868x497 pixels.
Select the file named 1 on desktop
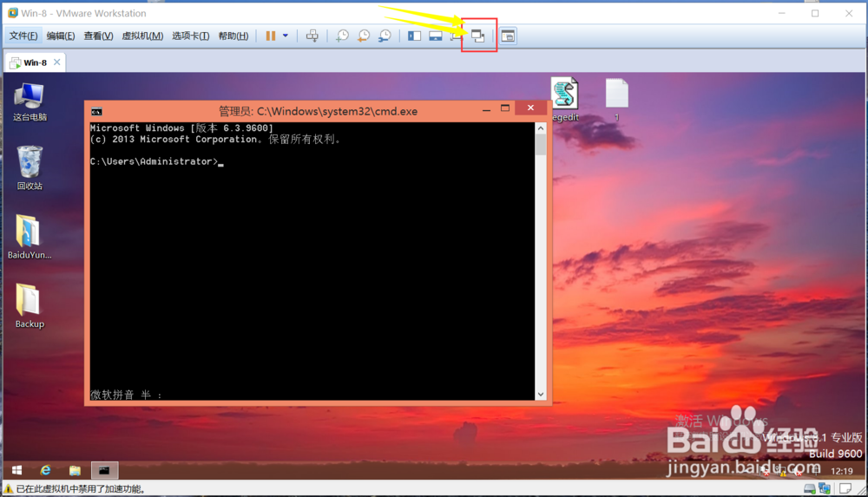click(x=616, y=100)
